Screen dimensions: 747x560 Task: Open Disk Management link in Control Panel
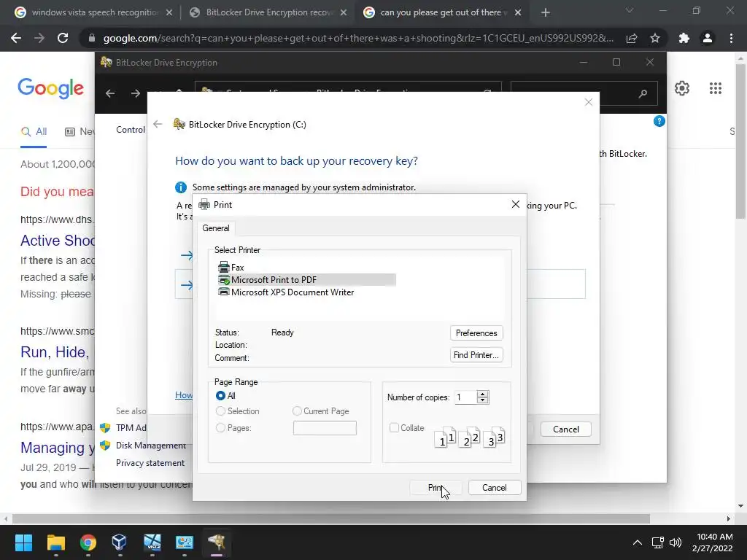point(150,446)
